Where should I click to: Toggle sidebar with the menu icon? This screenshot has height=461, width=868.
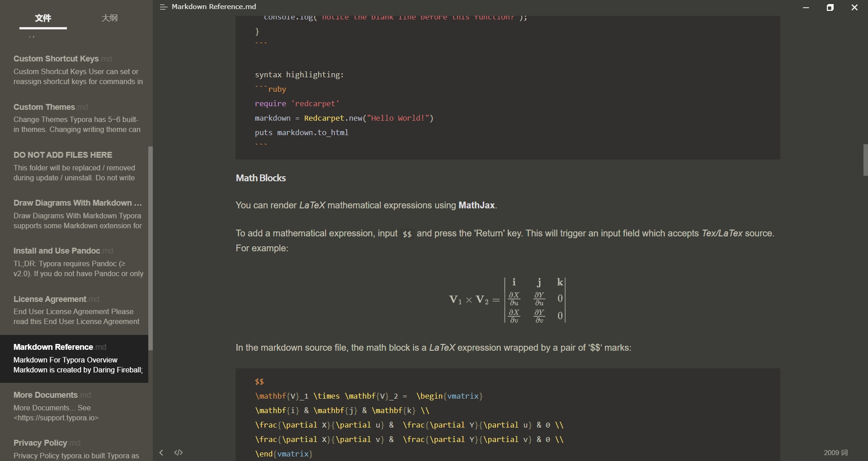click(164, 7)
